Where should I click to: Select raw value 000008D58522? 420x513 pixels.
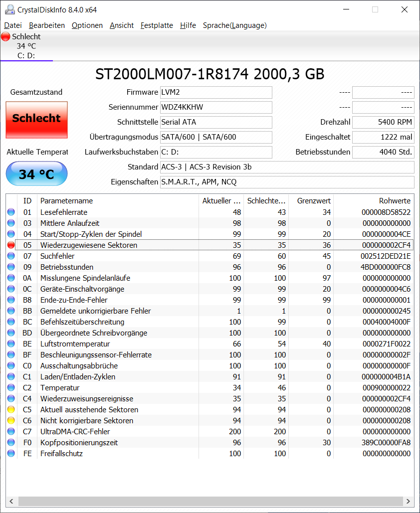point(386,212)
